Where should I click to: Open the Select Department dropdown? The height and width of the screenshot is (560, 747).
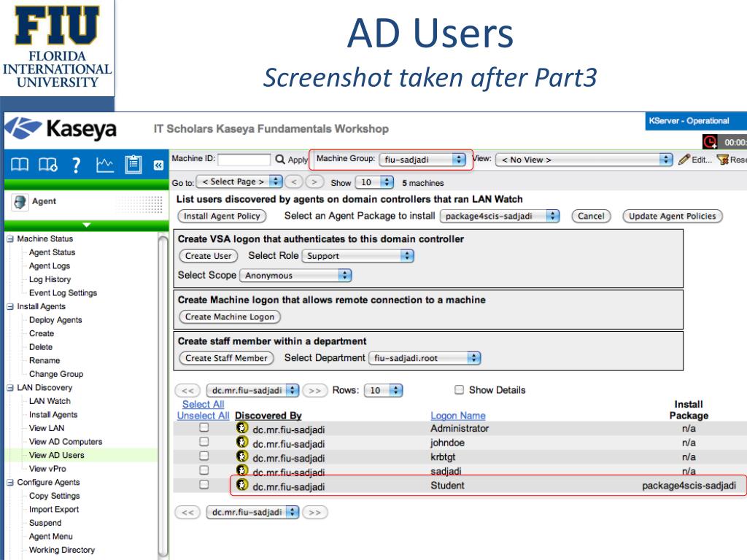[425, 358]
